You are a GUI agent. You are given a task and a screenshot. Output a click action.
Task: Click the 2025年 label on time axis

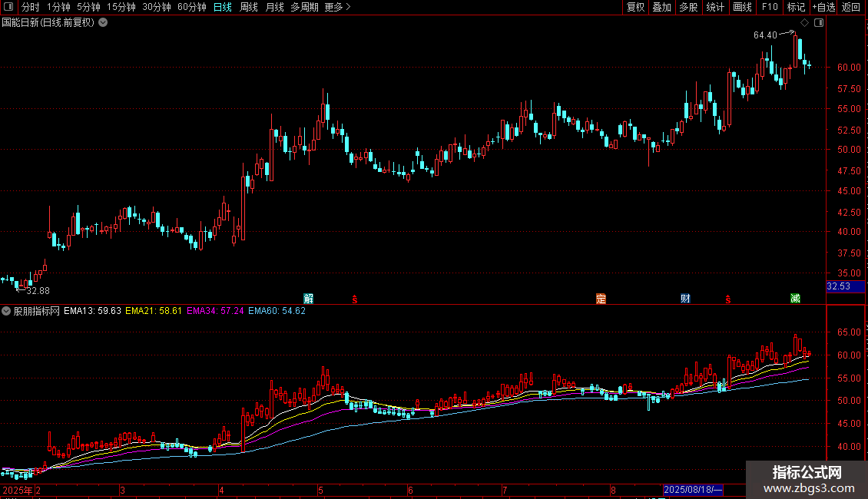click(x=18, y=490)
